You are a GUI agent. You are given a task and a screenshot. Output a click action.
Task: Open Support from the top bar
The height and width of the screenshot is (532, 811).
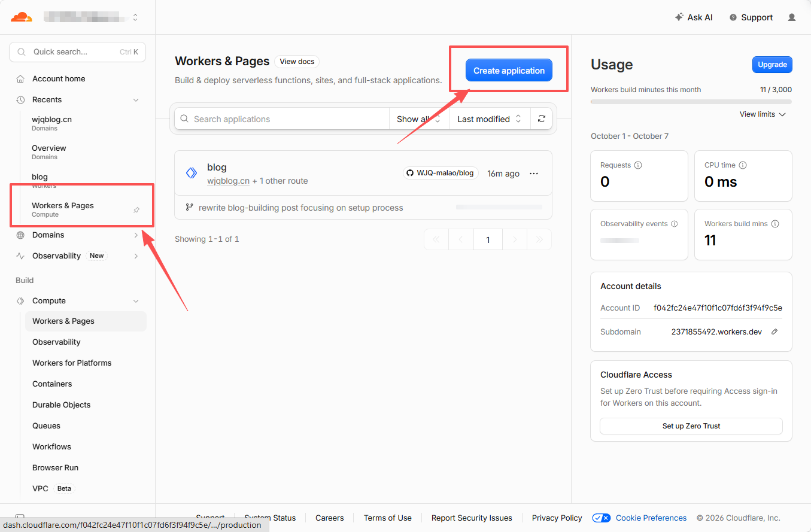pos(751,17)
